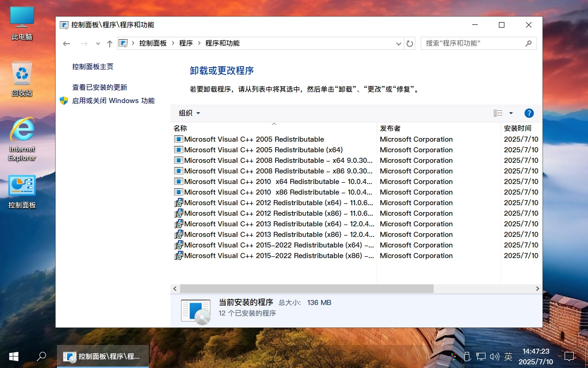This screenshot has height=368, width=588.
Task: Click the Back navigation arrow
Action: pyautogui.click(x=66, y=43)
